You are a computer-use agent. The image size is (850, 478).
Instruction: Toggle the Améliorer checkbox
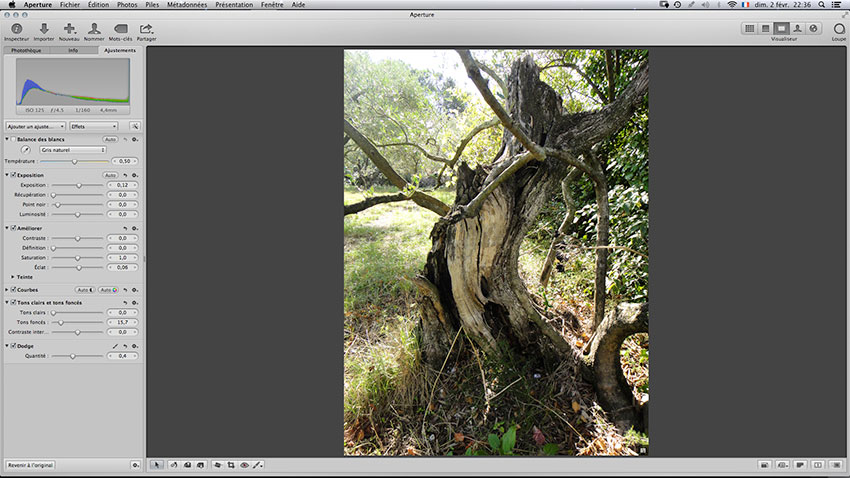pyautogui.click(x=14, y=228)
